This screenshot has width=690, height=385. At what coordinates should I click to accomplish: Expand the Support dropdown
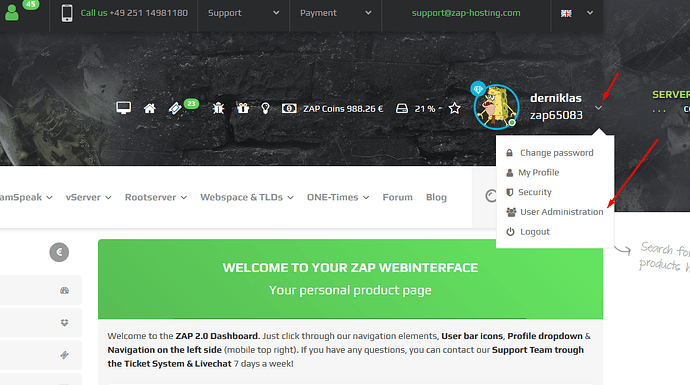[x=244, y=13]
